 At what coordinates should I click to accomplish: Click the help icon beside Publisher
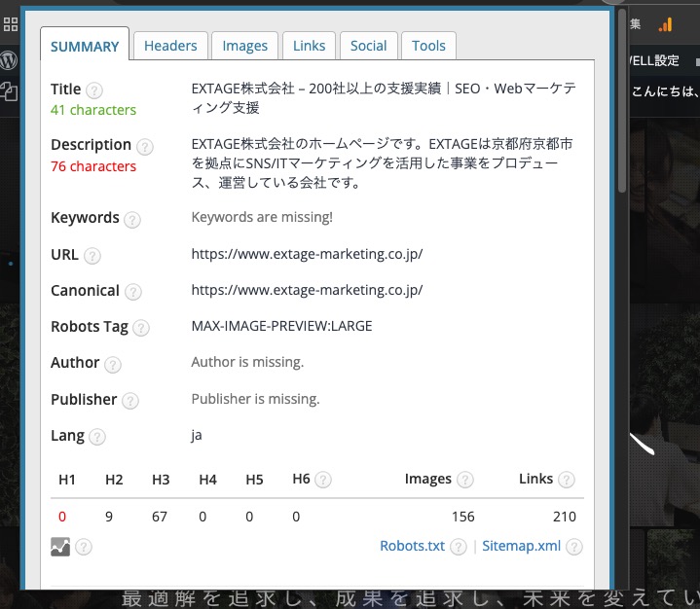click(130, 401)
